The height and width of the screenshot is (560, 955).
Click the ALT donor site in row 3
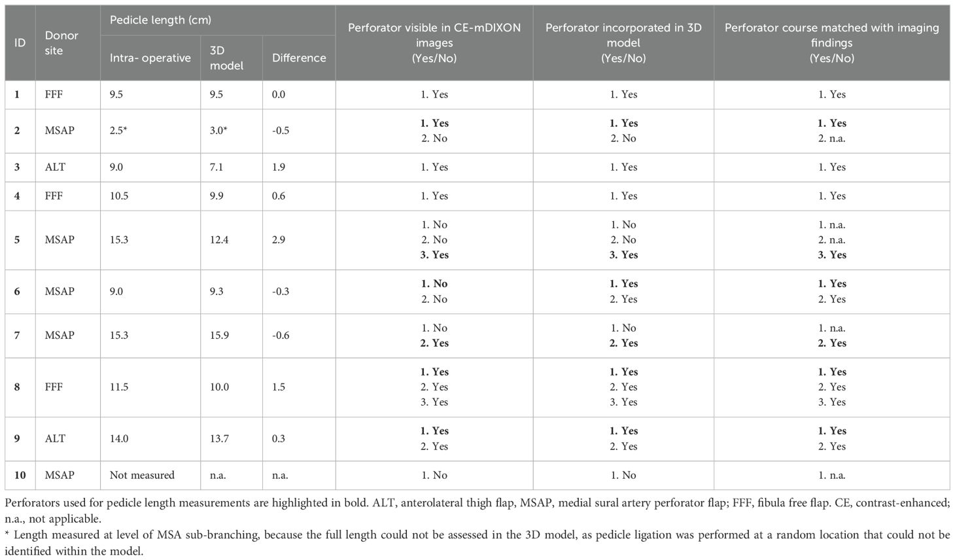[x=55, y=167]
